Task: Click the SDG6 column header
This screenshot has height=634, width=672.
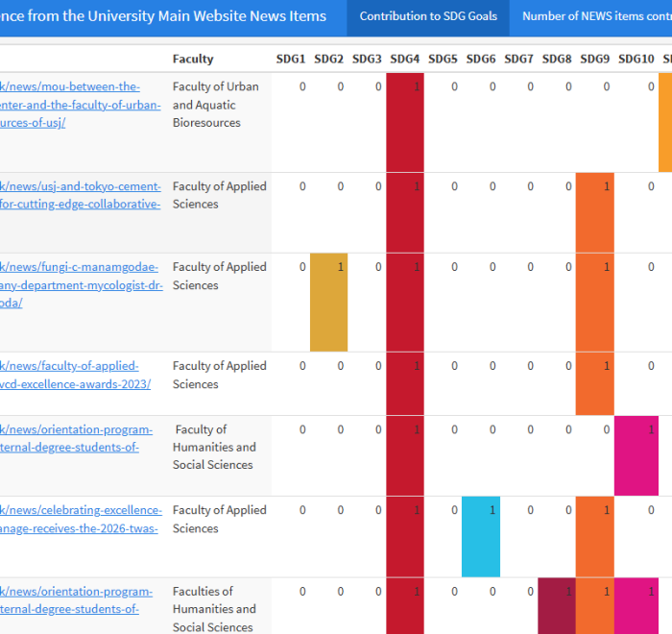Action: point(480,60)
